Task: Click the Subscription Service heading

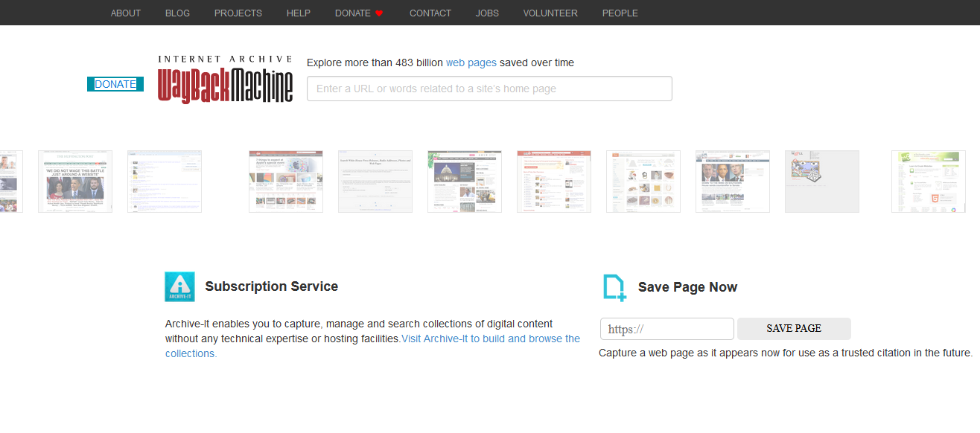Action: 272,286
